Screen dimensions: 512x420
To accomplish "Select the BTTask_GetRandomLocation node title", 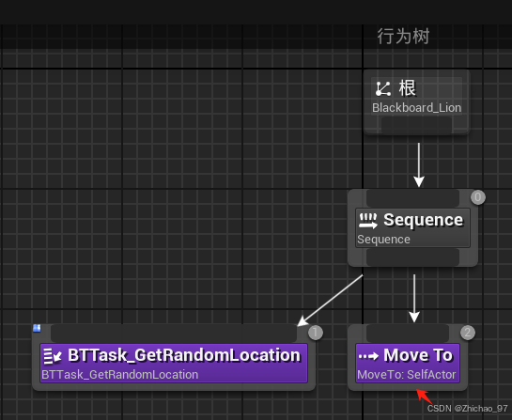I will pos(184,355).
